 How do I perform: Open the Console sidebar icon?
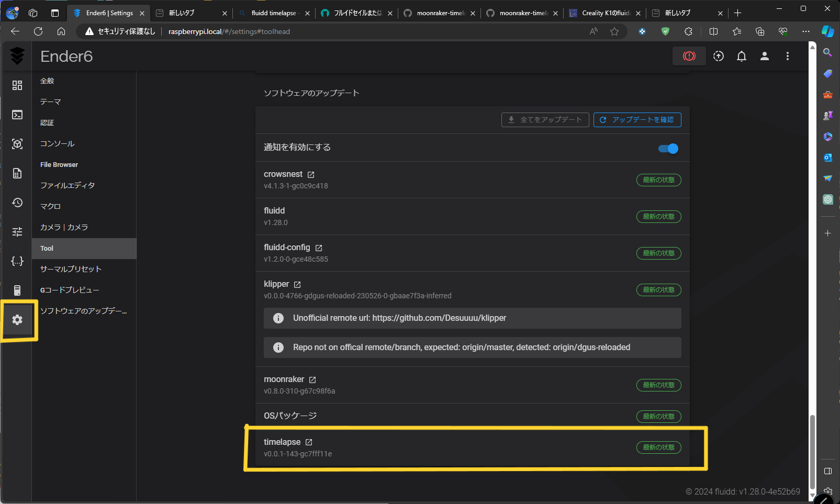(x=17, y=115)
